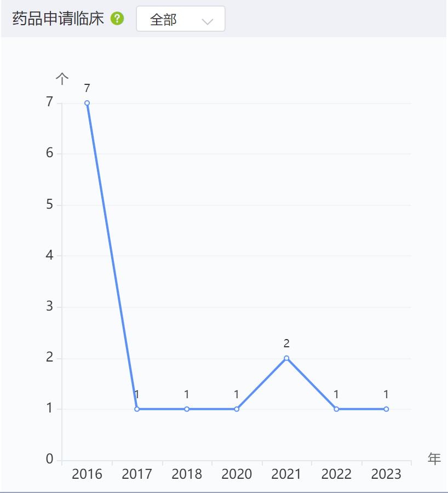The width and height of the screenshot is (448, 493).
Task: Click the green question mark help icon
Action: pyautogui.click(x=117, y=19)
